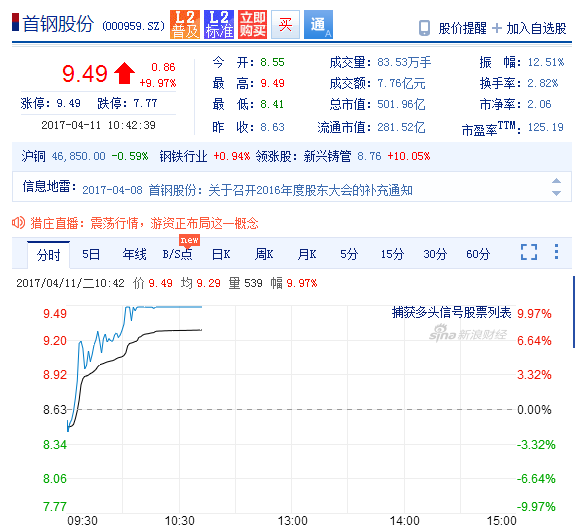Click 市盈率TTM value 125.19

(546, 127)
